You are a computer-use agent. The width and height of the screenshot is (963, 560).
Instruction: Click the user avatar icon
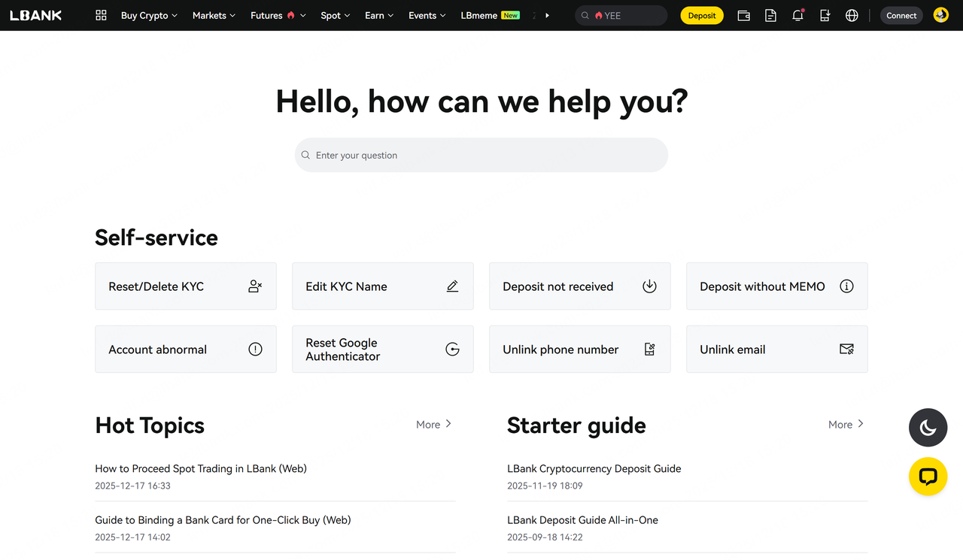pos(940,15)
